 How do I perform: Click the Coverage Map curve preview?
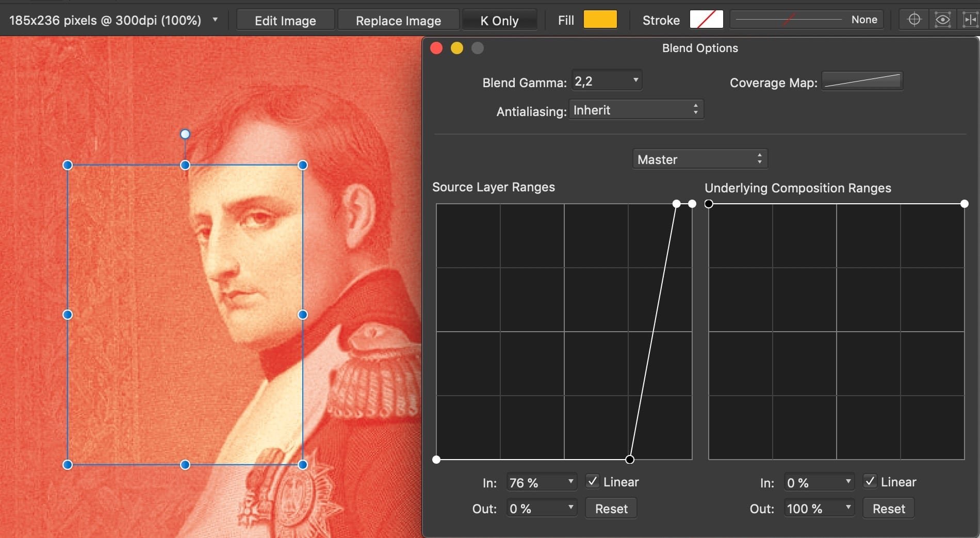(x=862, y=81)
